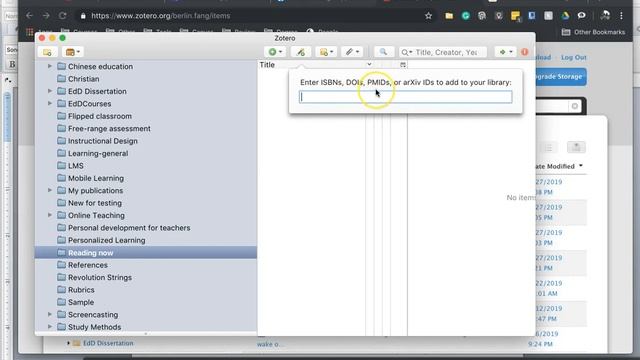Image resolution: width=640 pixels, height=360 pixels.
Task: Select the Reading now collection
Action: 146,253
